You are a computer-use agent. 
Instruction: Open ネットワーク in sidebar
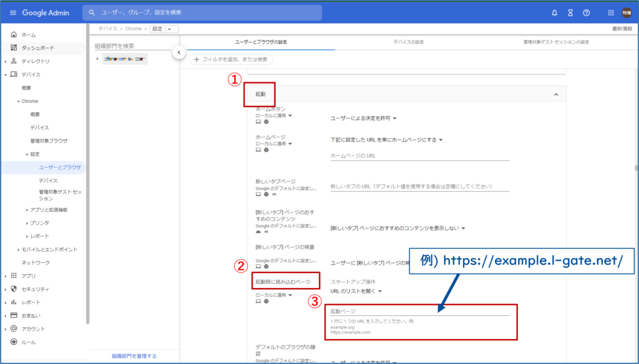[x=36, y=262]
